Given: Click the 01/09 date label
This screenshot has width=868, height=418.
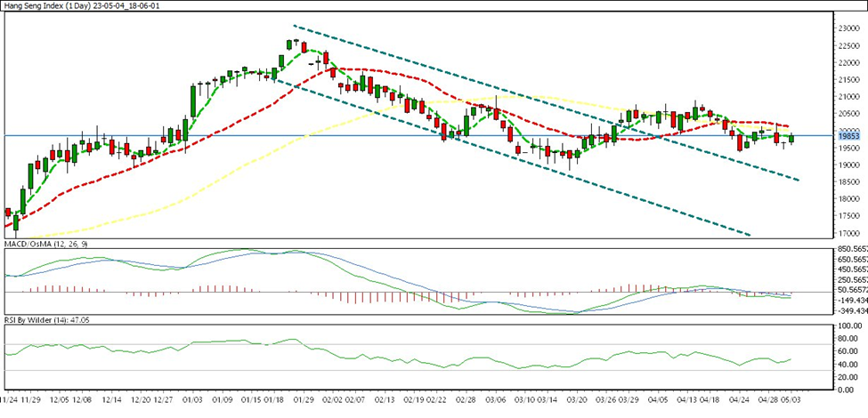Looking at the screenshot, I should (224, 398).
